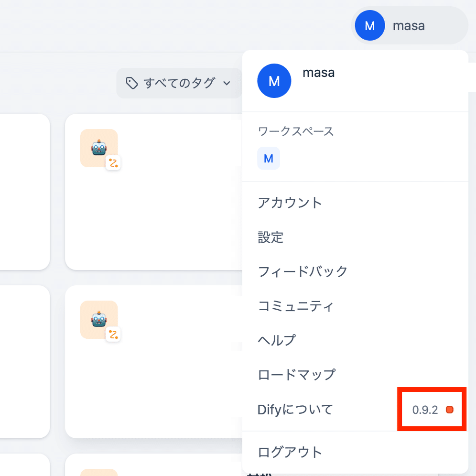This screenshot has width=476, height=476.
Task: Open the アカウント menu item
Action: point(290,203)
